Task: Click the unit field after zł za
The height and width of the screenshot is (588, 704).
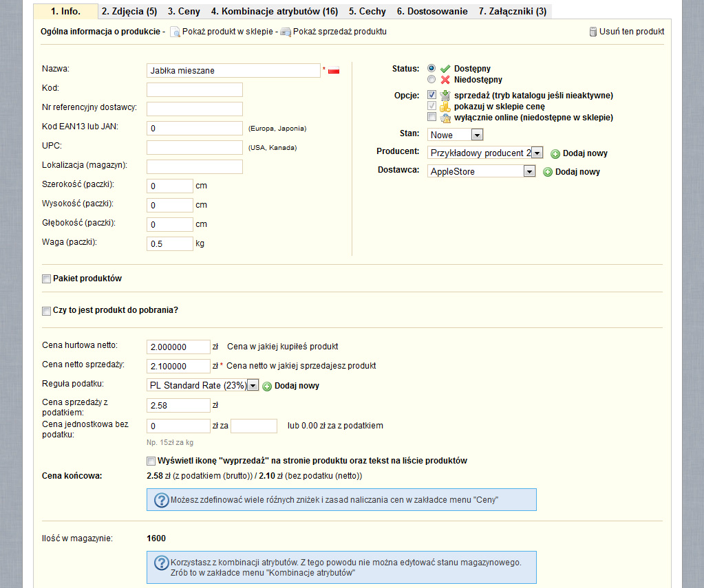Action: coord(254,426)
